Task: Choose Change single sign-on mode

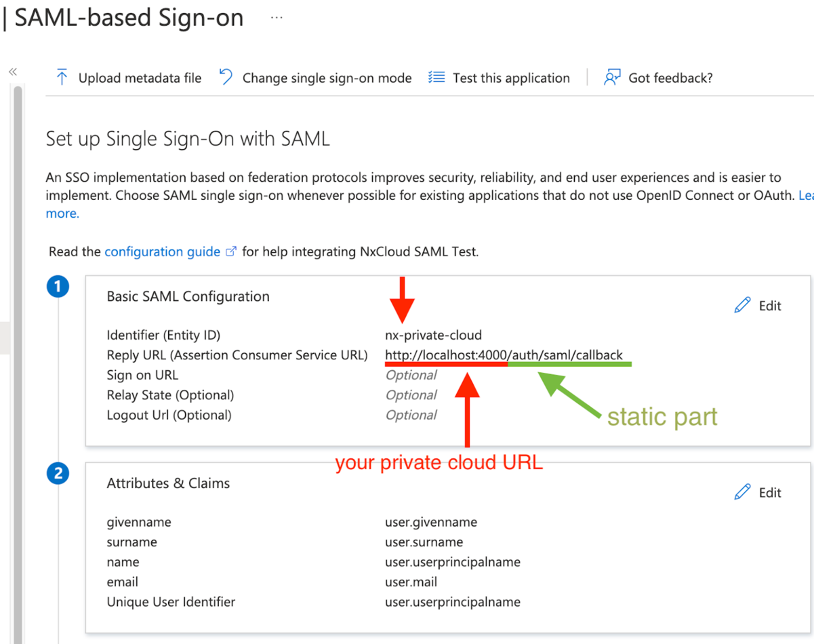Action: (327, 78)
